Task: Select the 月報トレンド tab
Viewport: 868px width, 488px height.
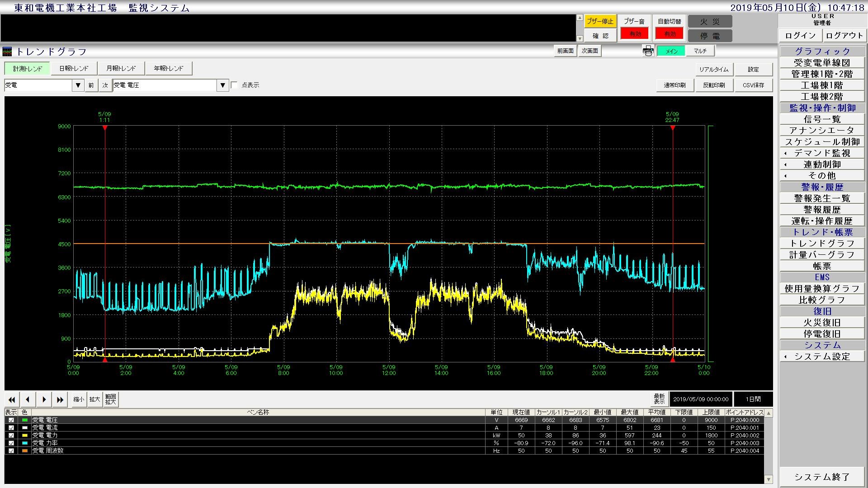Action: click(x=121, y=69)
